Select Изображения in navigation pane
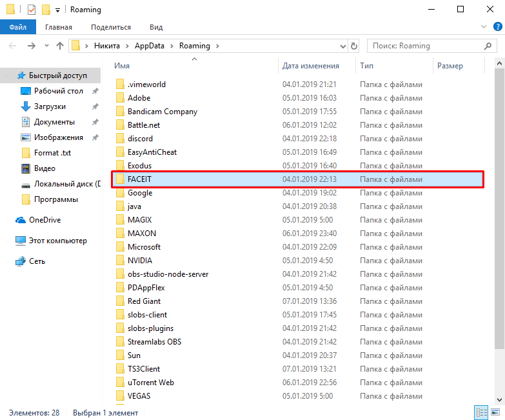 click(59, 137)
